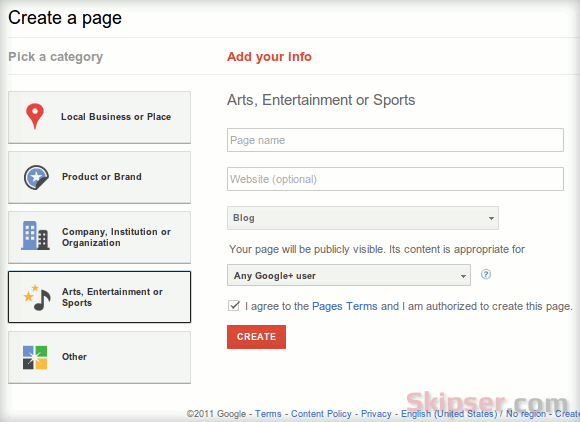
Task: Click the blue office buildings icon
Action: coord(35,236)
